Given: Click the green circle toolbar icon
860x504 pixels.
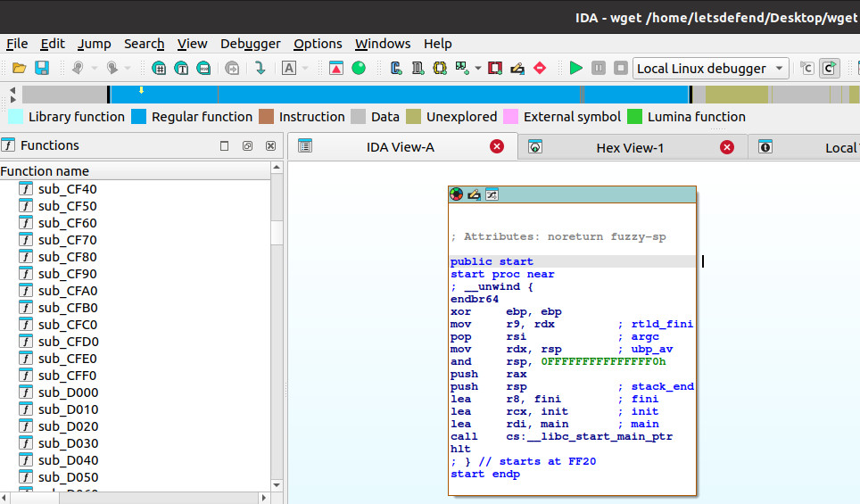Looking at the screenshot, I should [359, 68].
